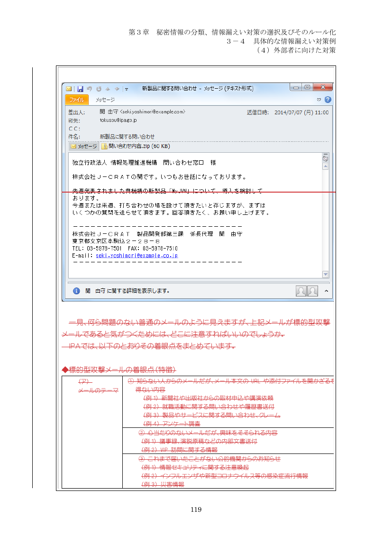Image resolution: width=392 pixels, height=555 pixels.
Task: Go to next item with down arrow
Action: tap(117, 89)
